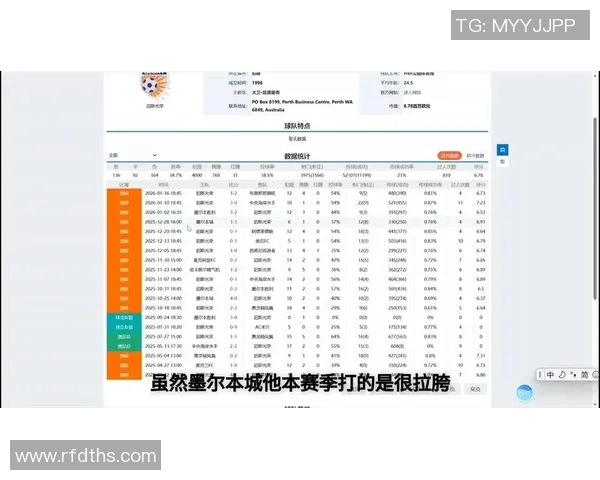
Task: Click the page scrollbar thumb on the right edge
Action: tap(595, 209)
